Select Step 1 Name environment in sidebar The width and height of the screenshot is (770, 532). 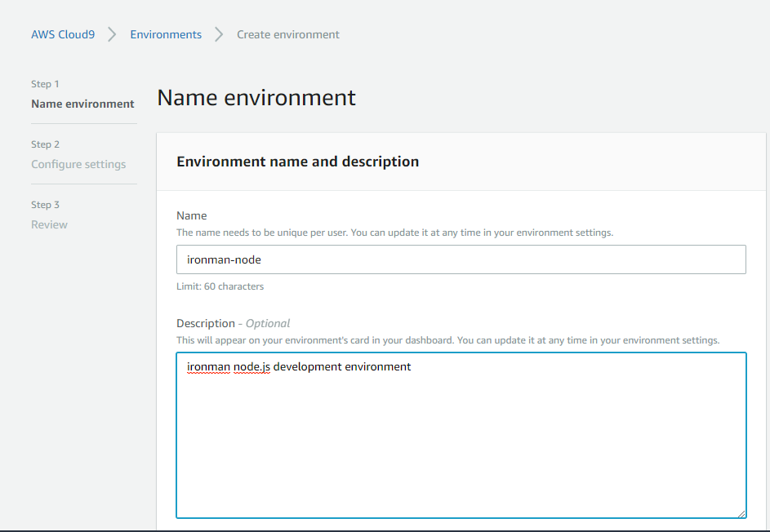pyautogui.click(x=82, y=104)
